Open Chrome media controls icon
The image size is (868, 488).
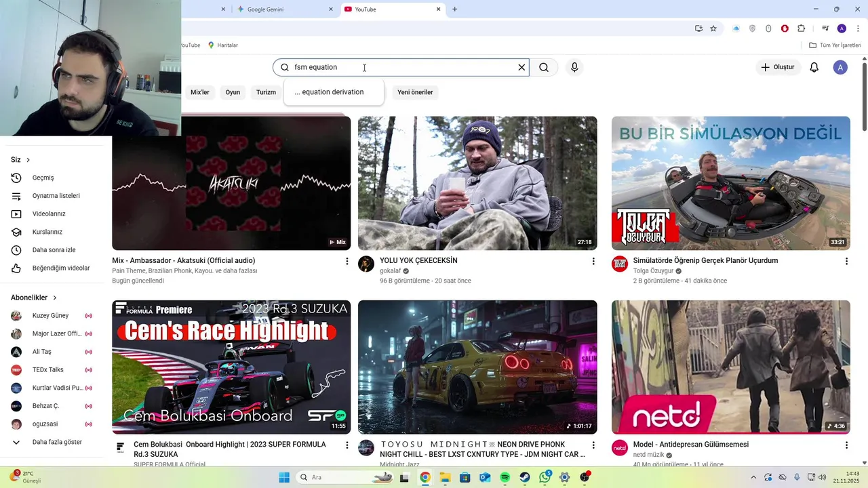pyautogui.click(x=825, y=28)
